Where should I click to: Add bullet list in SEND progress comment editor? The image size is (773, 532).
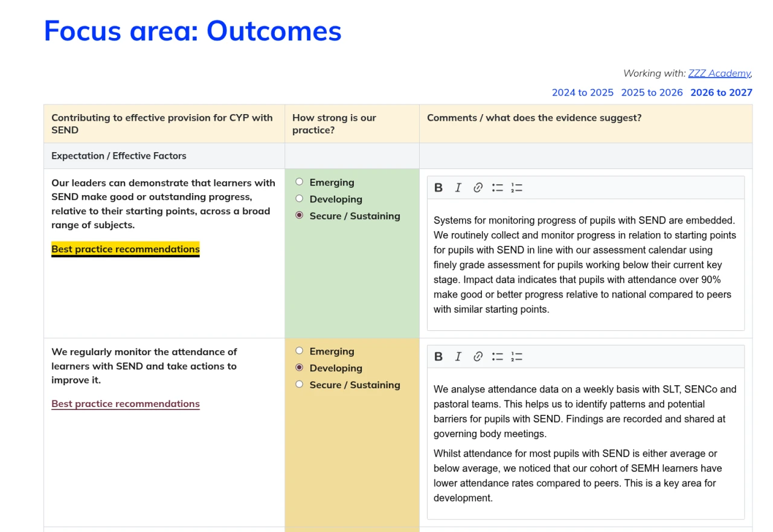click(x=497, y=188)
